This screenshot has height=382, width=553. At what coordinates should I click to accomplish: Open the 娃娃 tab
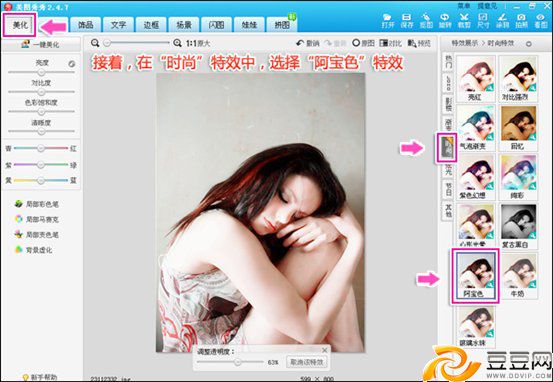249,25
